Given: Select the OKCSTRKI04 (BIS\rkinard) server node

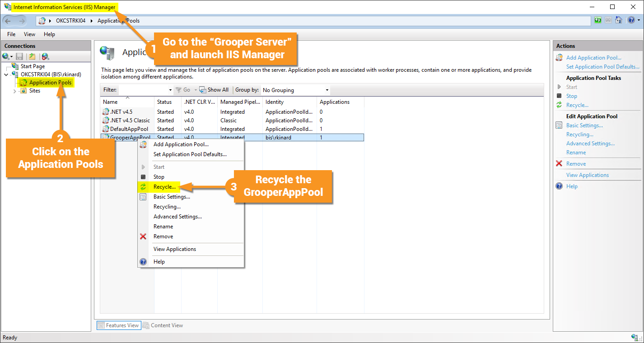Looking at the screenshot, I should pyautogui.click(x=51, y=74).
